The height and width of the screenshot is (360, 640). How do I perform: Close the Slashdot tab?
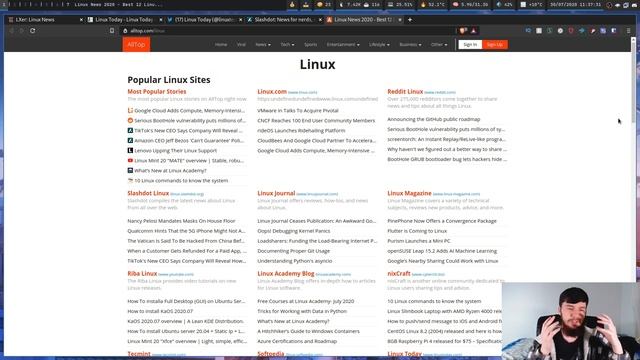pos(320,20)
